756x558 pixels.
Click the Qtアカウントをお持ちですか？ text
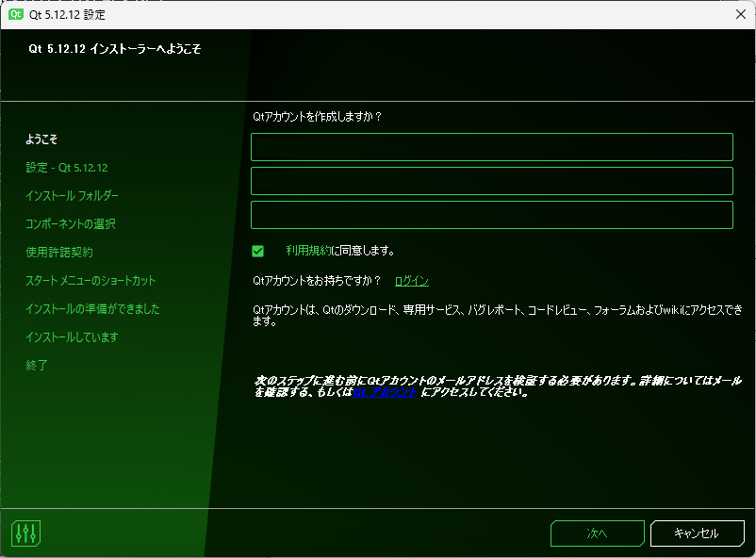click(x=317, y=281)
